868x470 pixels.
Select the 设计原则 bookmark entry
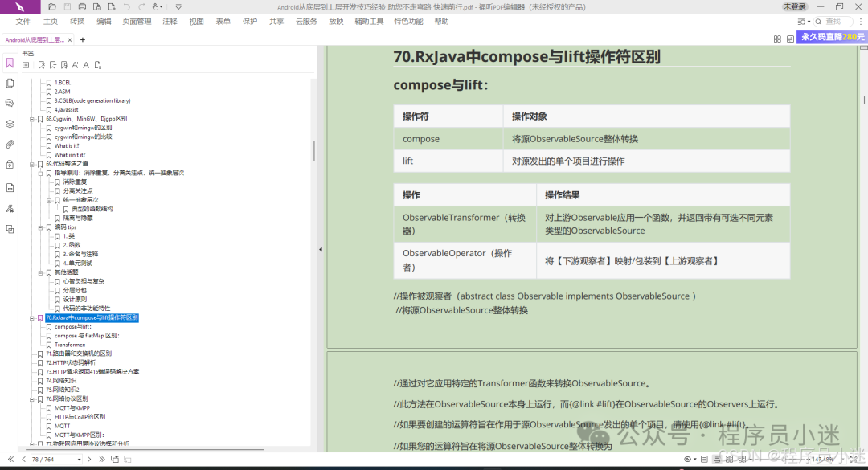click(75, 299)
